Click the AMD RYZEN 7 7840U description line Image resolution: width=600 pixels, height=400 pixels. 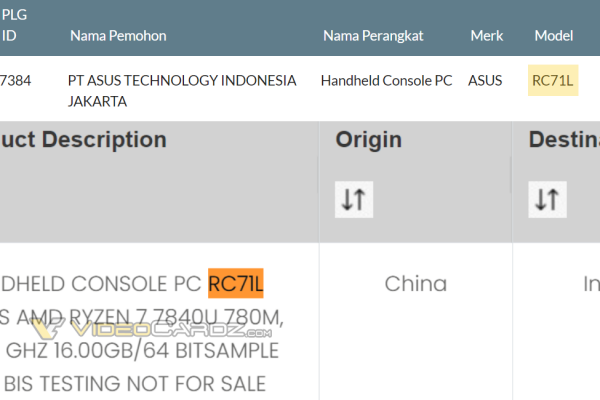click(142, 317)
